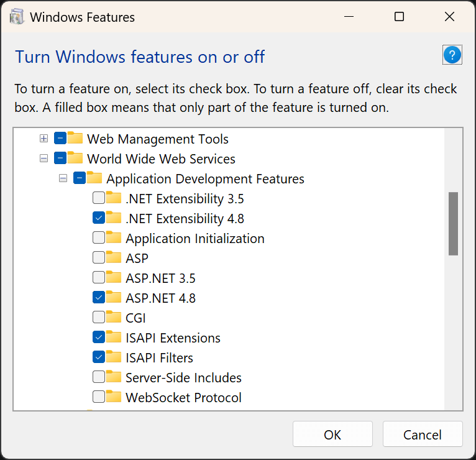476x460 pixels.
Task: Check the WebSocket Protocol checkbox
Action: click(99, 397)
